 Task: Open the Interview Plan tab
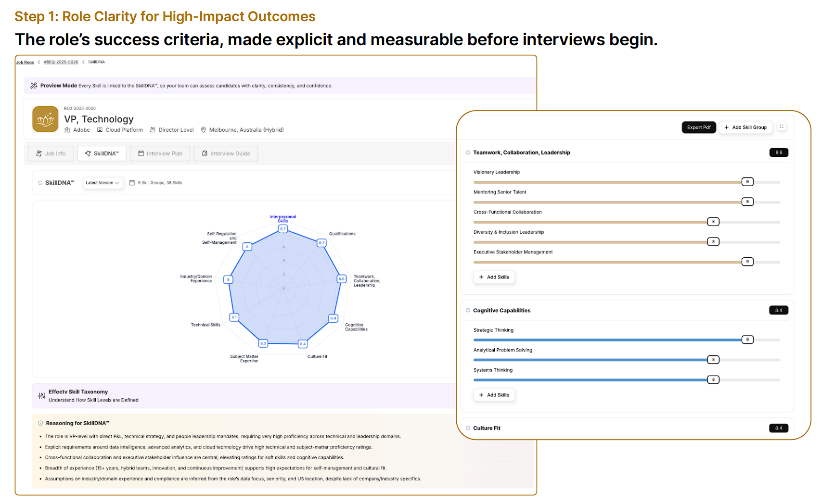pyautogui.click(x=160, y=153)
